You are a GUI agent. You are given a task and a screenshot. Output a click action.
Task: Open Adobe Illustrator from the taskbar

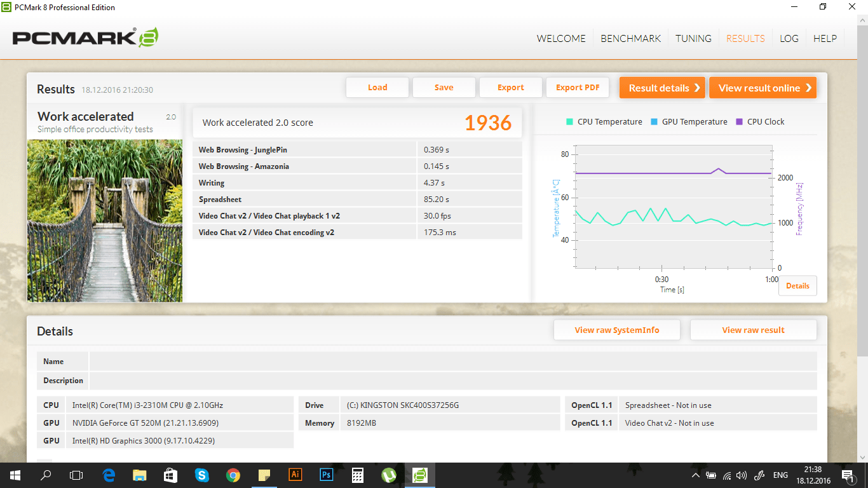(295, 475)
